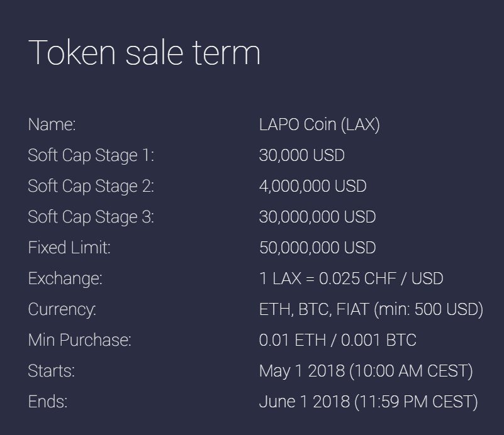Click the 4,000,000 USD value

click(313, 186)
